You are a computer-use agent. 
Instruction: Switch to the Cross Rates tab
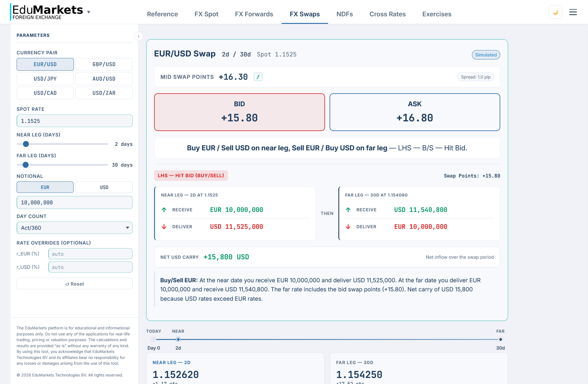(x=387, y=14)
